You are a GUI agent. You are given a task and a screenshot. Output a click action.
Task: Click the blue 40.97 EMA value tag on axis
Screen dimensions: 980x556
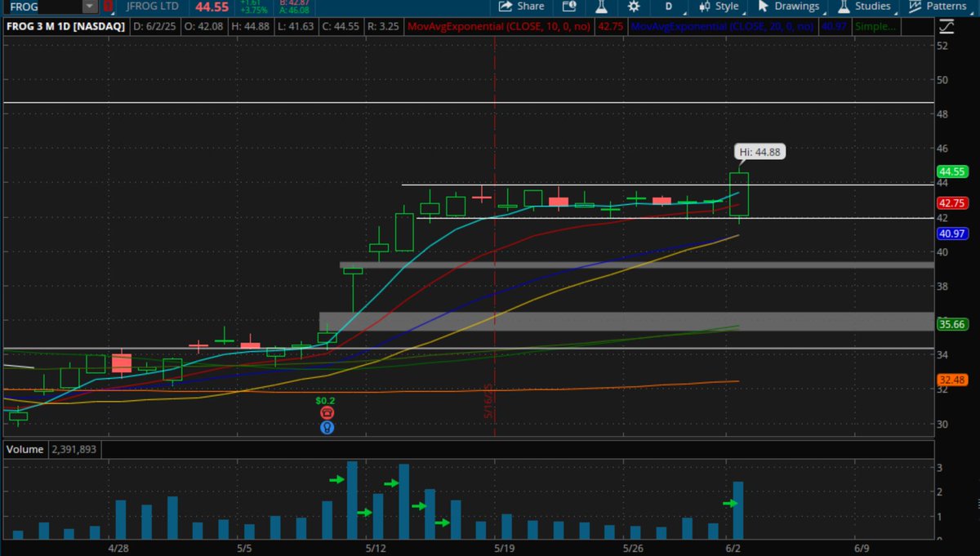point(952,234)
